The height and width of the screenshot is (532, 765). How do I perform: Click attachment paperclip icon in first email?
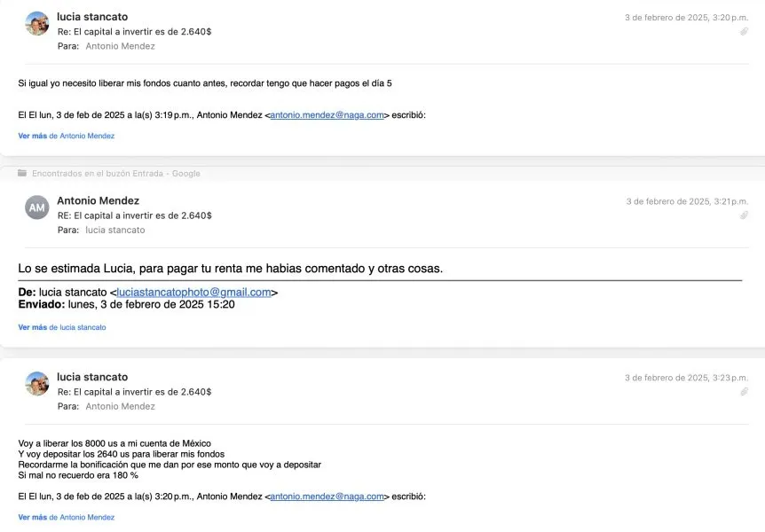pyautogui.click(x=744, y=32)
